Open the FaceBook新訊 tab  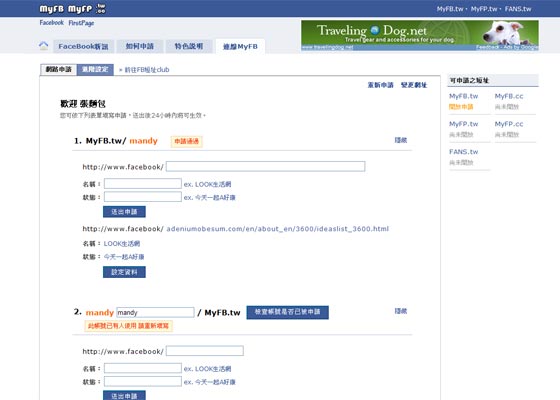84,46
